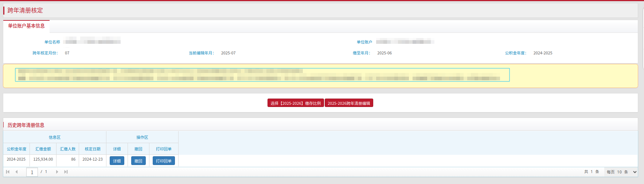View 详细 for the 2024-2025 record

coord(117,161)
